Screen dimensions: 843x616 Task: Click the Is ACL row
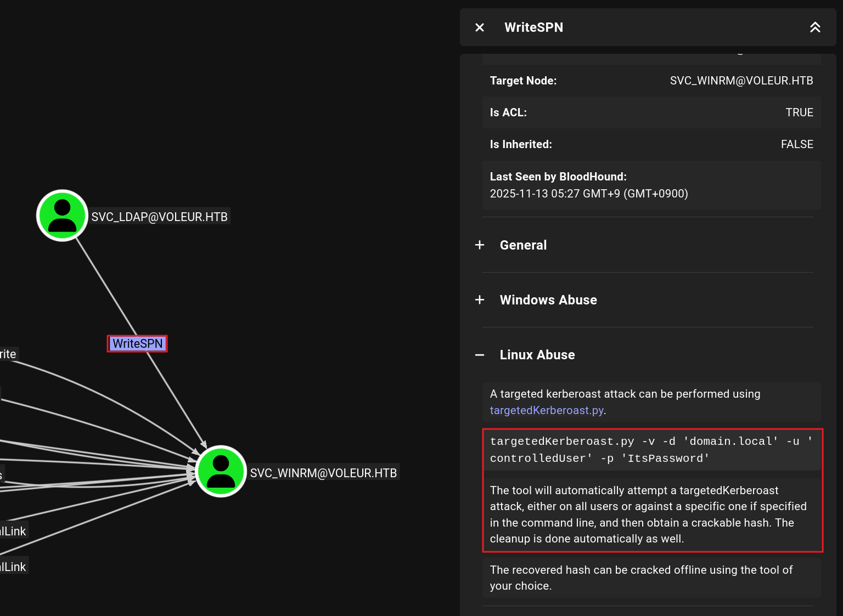point(651,112)
